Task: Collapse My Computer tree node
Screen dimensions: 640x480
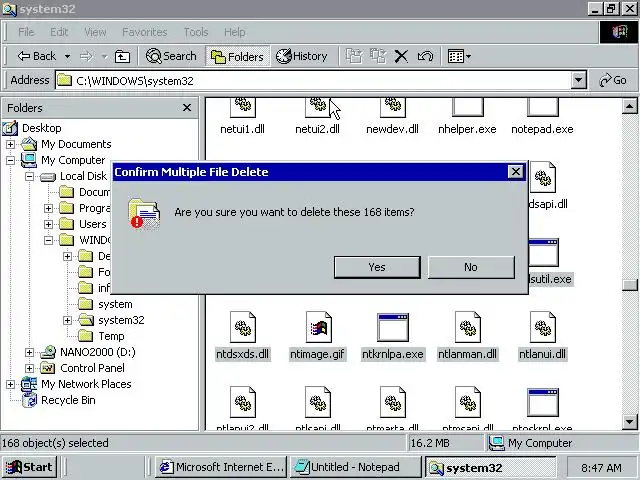Action: [x=10, y=160]
